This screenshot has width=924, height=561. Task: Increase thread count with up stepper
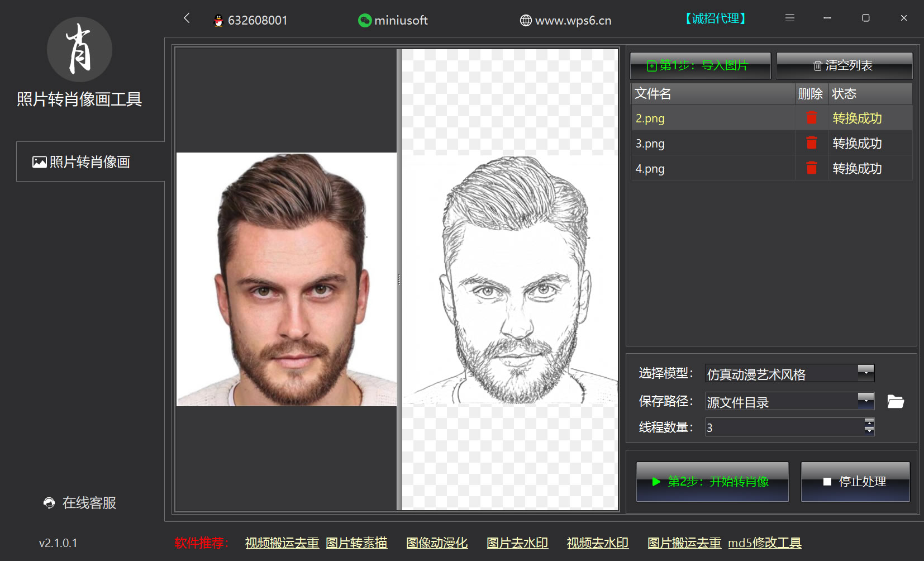pos(869,422)
